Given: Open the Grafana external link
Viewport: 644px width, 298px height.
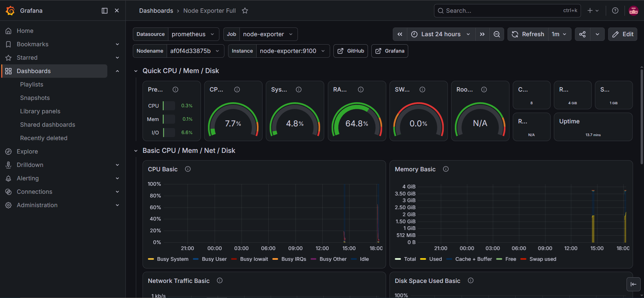Looking at the screenshot, I should pyautogui.click(x=390, y=51).
